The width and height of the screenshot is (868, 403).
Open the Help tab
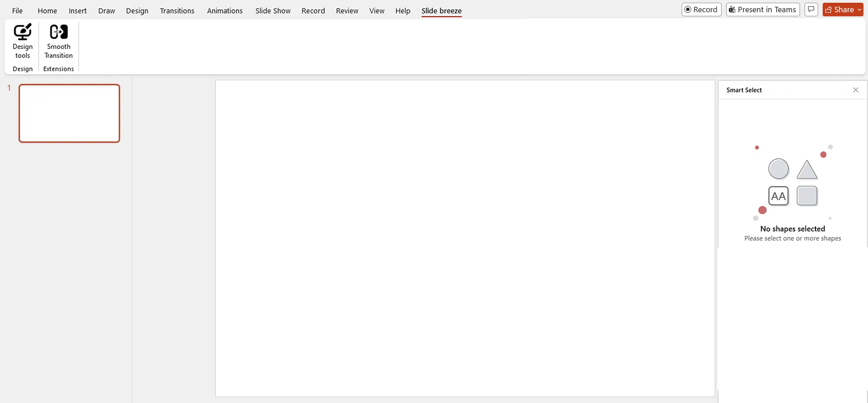point(402,11)
